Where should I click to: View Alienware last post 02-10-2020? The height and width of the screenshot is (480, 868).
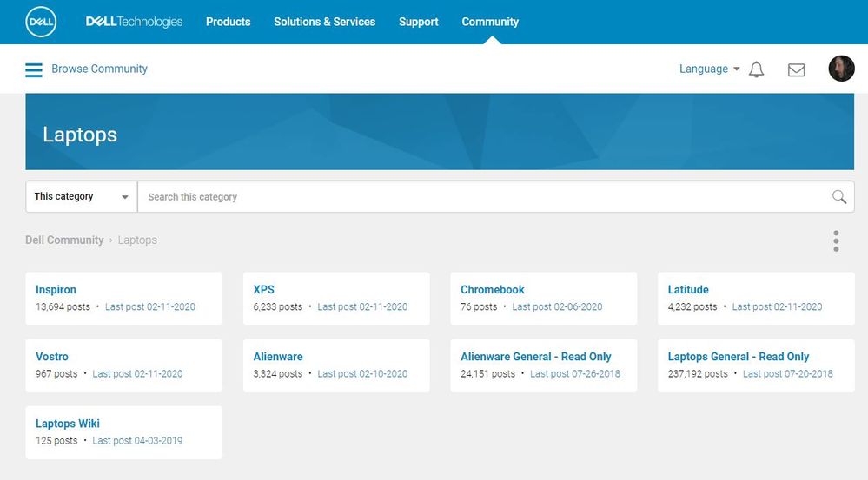coord(362,373)
